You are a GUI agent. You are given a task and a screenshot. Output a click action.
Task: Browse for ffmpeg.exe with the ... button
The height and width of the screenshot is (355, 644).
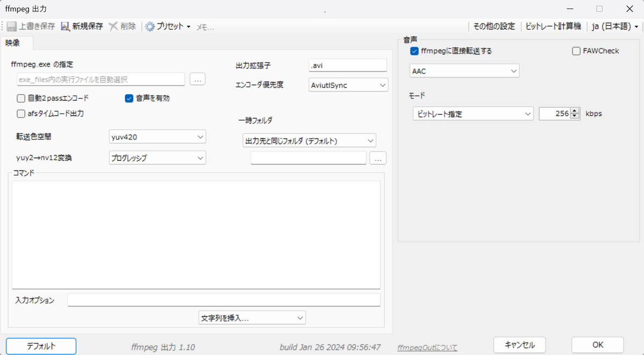(x=198, y=79)
